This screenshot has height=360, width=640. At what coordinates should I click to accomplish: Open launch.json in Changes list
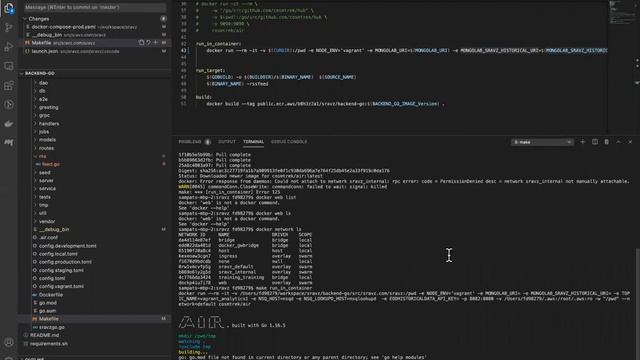(95, 51)
